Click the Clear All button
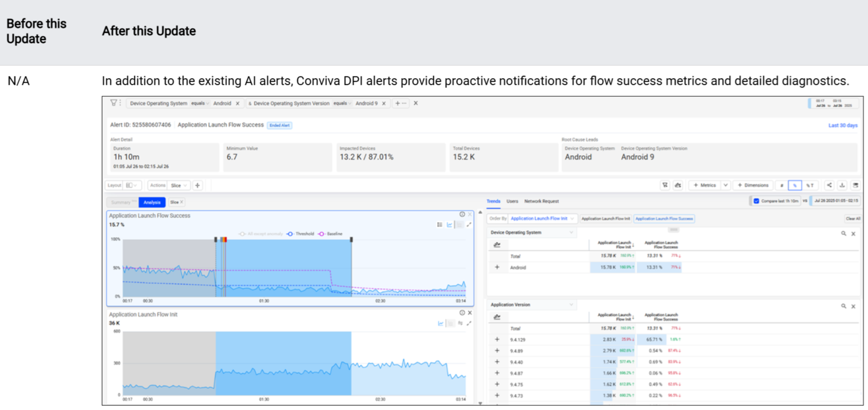 (852, 219)
